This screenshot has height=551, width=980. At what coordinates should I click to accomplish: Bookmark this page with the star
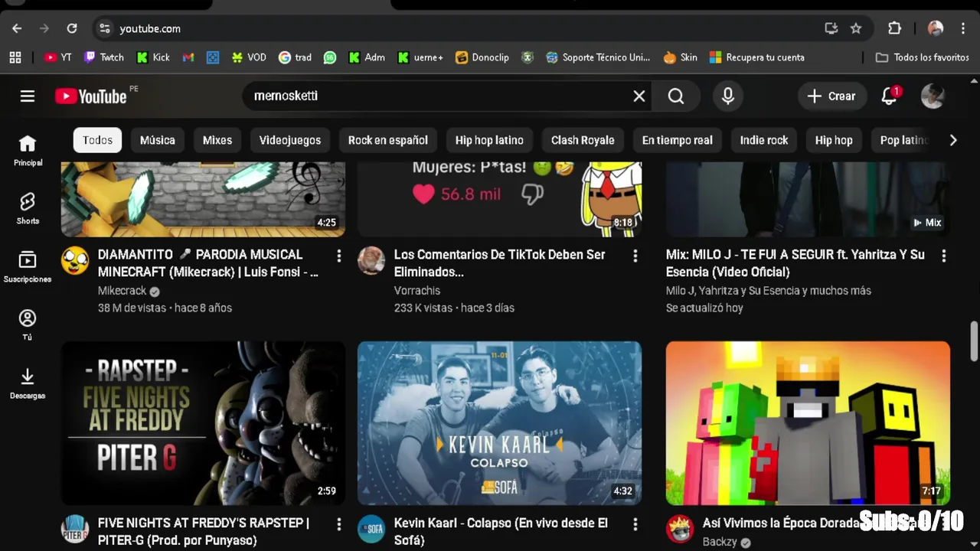(856, 28)
